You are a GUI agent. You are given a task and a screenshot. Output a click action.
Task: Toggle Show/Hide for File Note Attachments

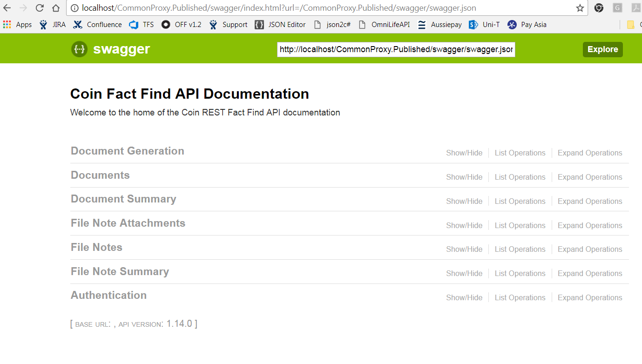(x=464, y=225)
